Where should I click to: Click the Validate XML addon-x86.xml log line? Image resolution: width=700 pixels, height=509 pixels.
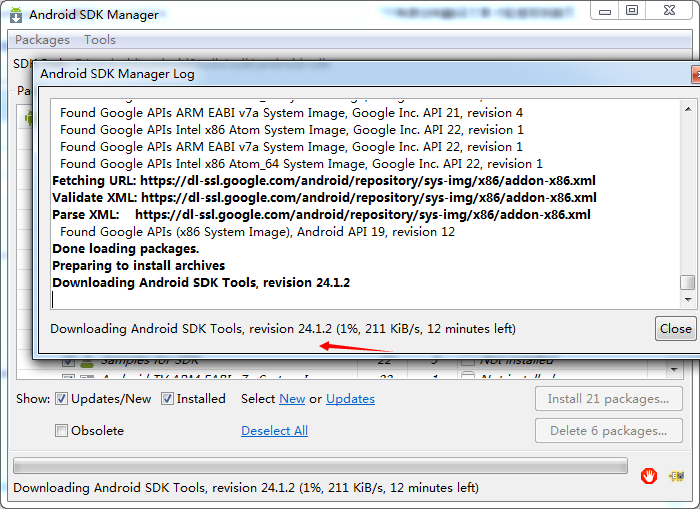pos(324,198)
